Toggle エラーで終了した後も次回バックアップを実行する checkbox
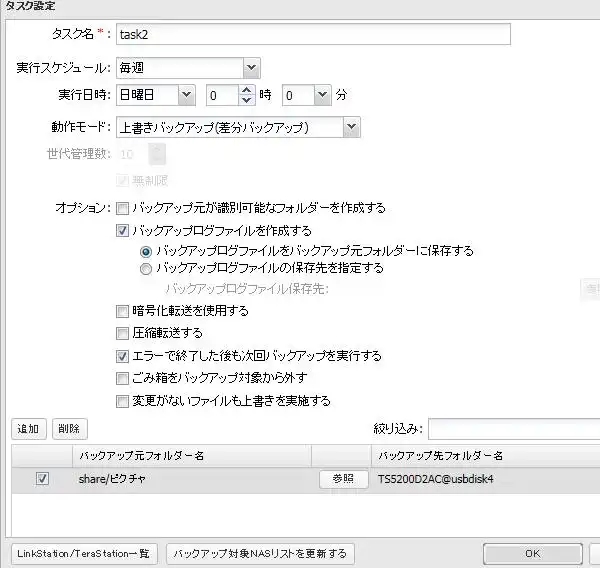The image size is (600, 568). point(122,355)
